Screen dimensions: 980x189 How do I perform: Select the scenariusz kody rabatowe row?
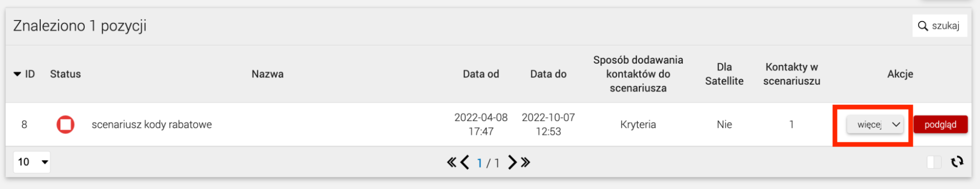[x=488, y=124]
